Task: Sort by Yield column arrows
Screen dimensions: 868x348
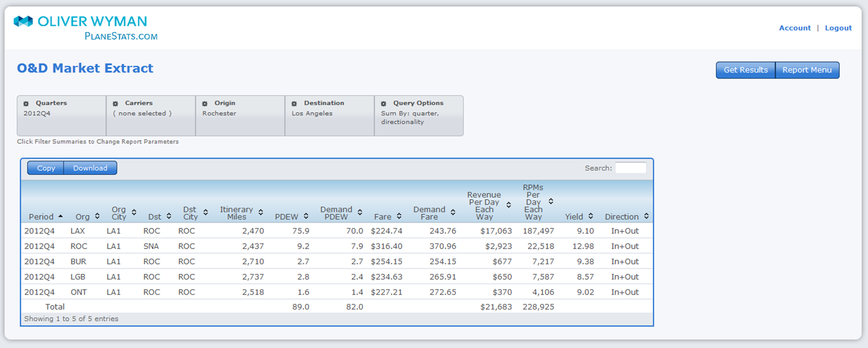Action: pyautogui.click(x=591, y=216)
